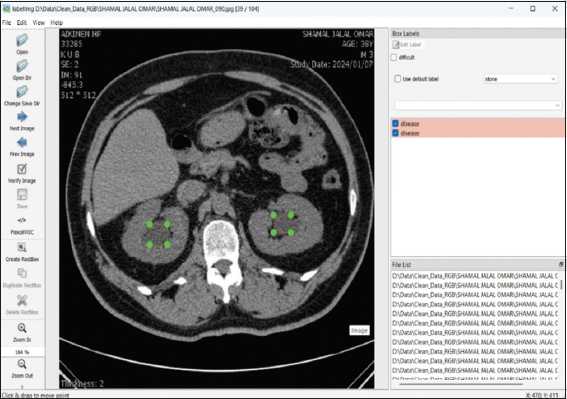Click top-right handle of right kidney box

point(291,215)
